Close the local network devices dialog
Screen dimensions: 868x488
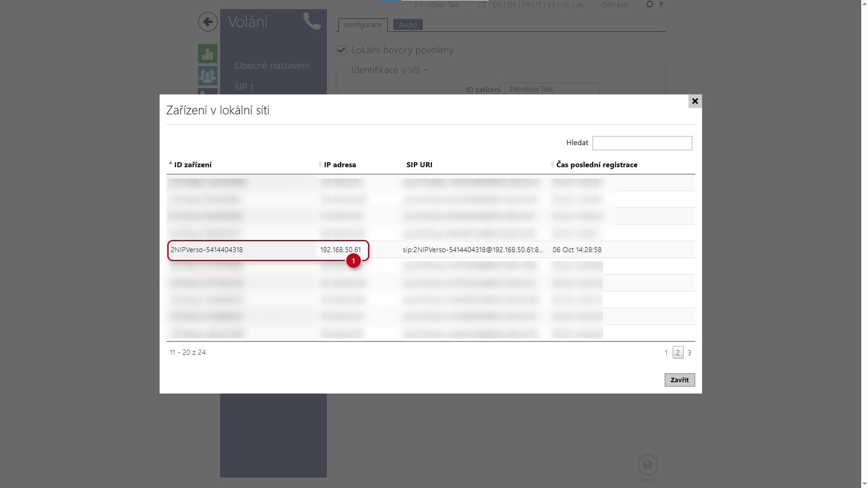695,101
